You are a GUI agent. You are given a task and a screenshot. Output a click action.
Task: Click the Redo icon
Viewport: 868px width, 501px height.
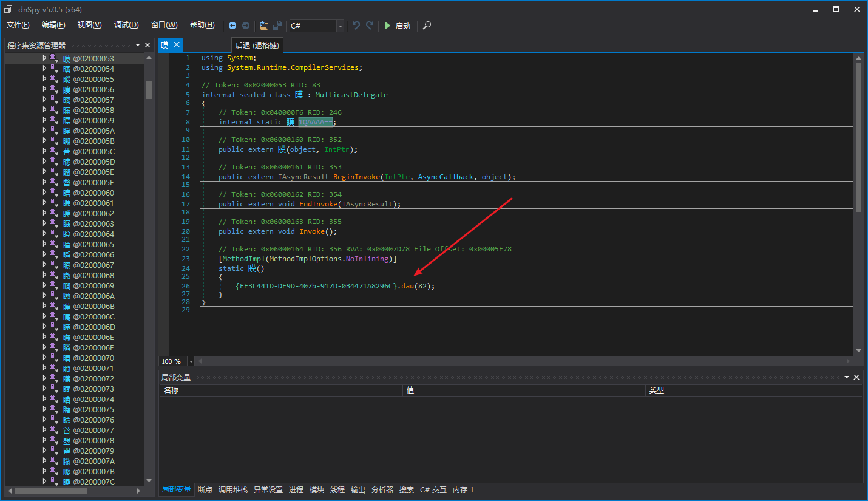(x=368, y=26)
